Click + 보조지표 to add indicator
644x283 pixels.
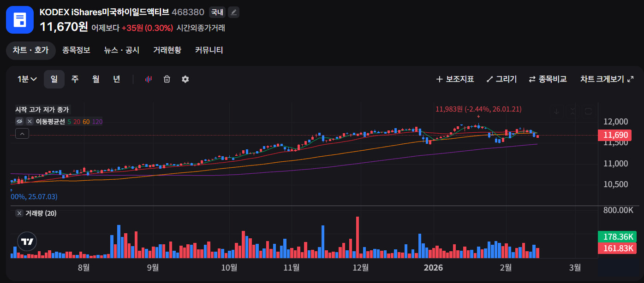coord(455,79)
